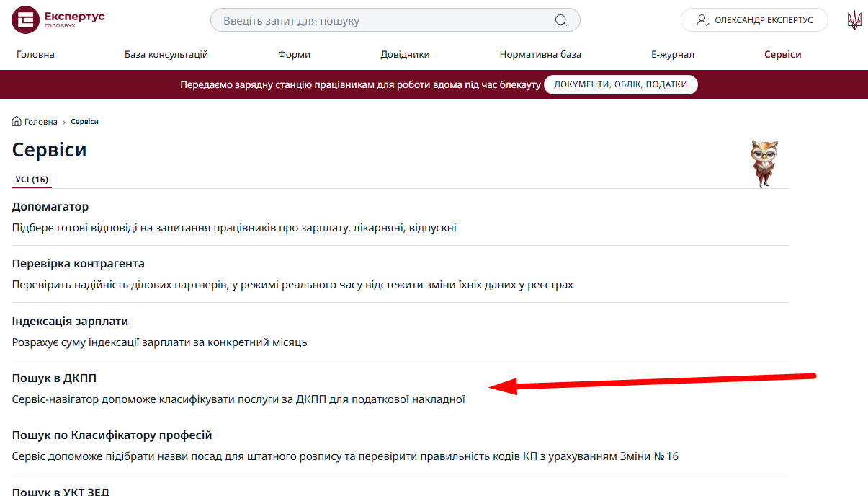Open the Головна menu item

pyautogui.click(x=35, y=54)
